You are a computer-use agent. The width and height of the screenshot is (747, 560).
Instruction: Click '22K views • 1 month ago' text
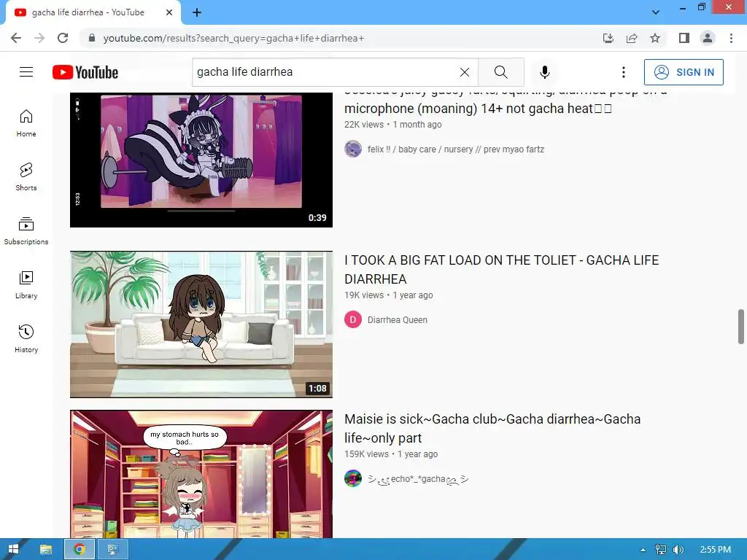click(393, 124)
